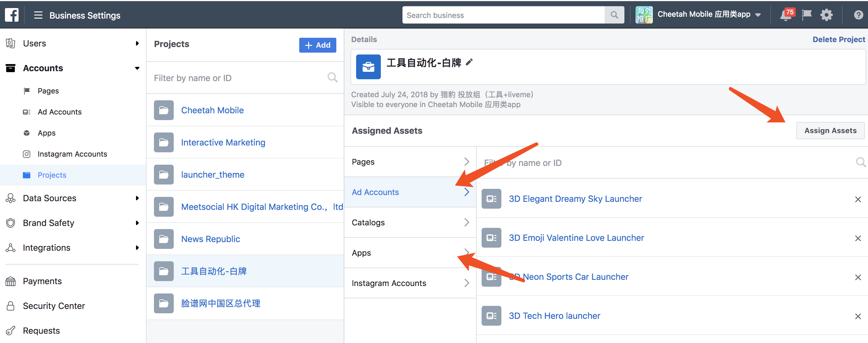Click the blue briefcase project icon
The height and width of the screenshot is (343, 868).
click(368, 67)
